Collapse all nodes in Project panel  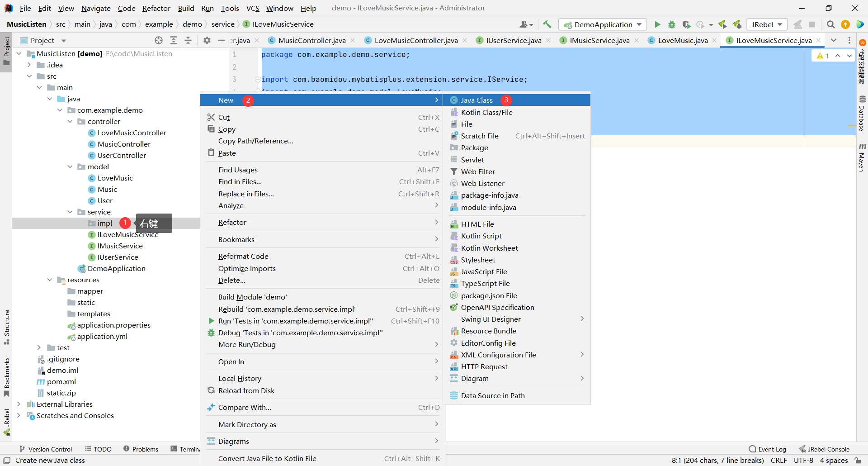[188, 40]
